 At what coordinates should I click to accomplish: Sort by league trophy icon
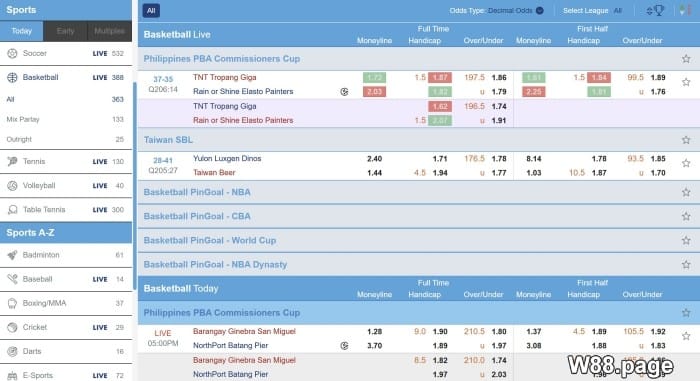(x=655, y=10)
